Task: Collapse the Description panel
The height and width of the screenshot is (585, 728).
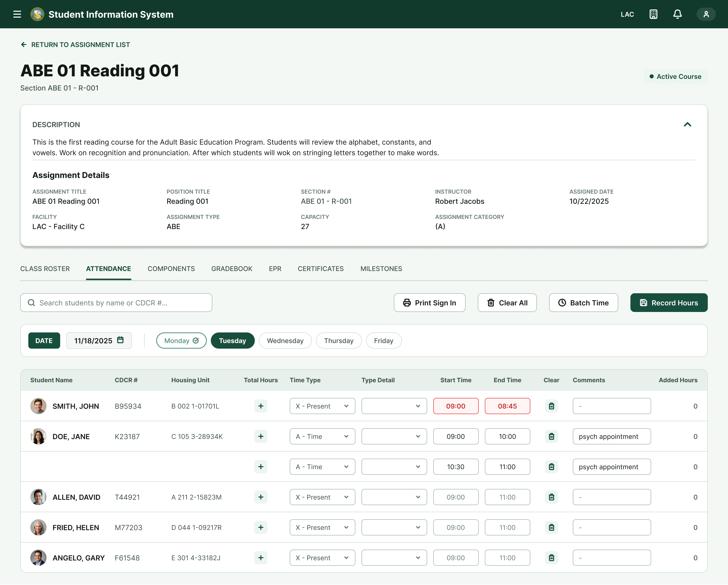Action: tap(688, 125)
